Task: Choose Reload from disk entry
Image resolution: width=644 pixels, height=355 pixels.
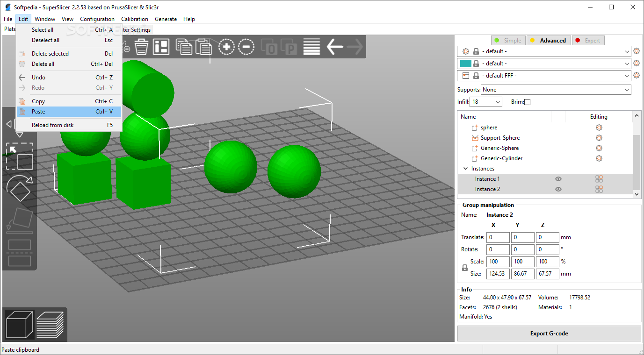Action: click(69, 125)
